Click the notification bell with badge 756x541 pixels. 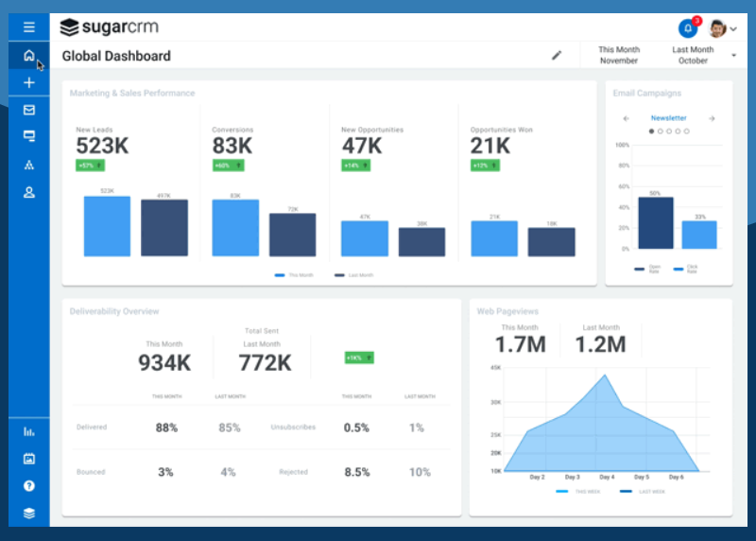coord(688,28)
